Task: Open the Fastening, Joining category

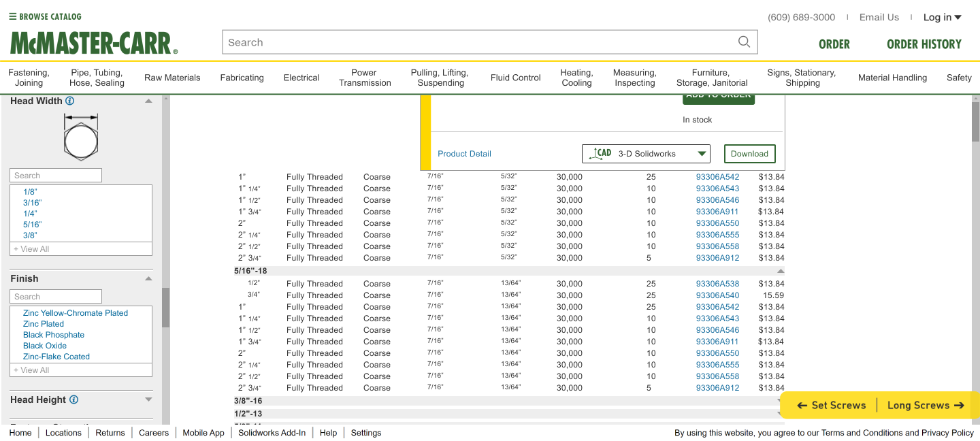Action: tap(29, 78)
